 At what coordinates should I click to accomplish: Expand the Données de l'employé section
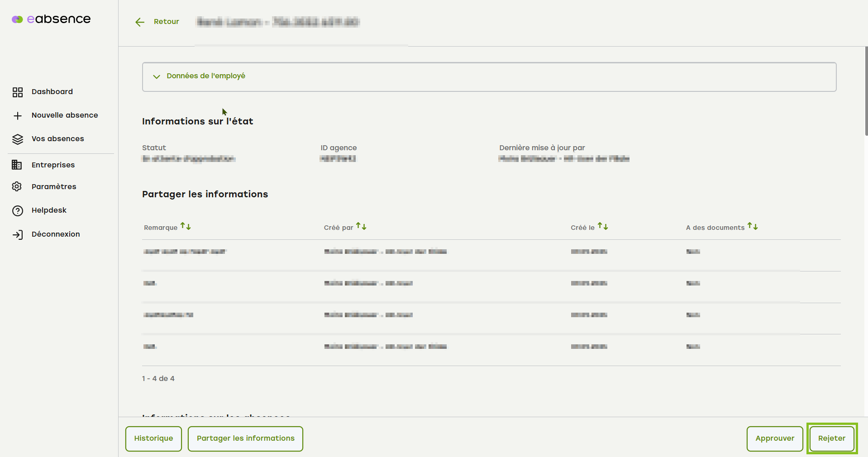click(x=206, y=76)
